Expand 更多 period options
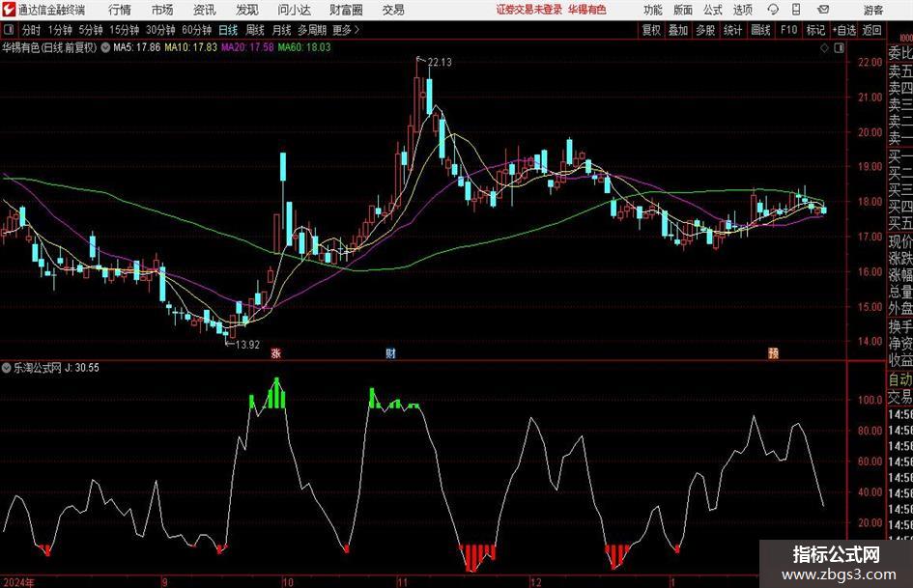913x588 pixels. click(346, 30)
